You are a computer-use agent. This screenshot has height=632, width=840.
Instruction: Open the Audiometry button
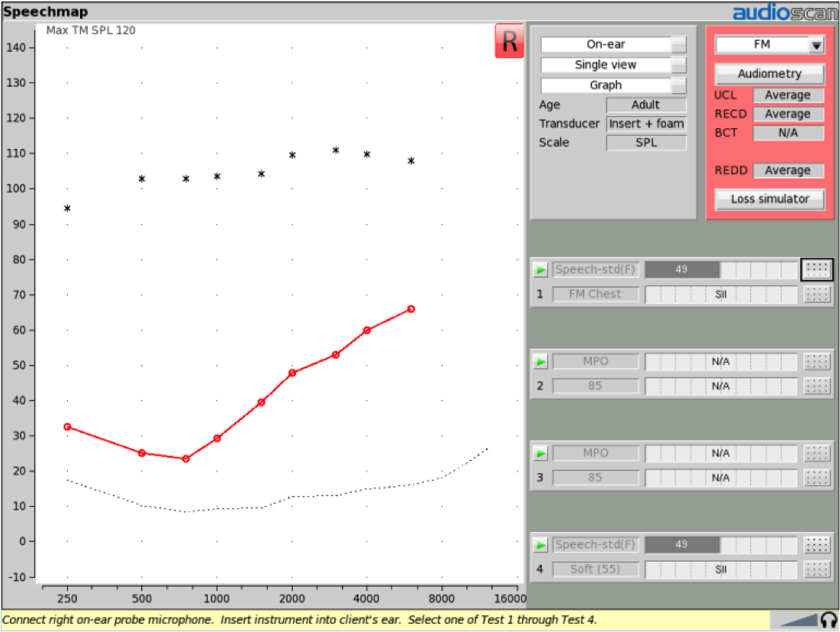click(770, 74)
